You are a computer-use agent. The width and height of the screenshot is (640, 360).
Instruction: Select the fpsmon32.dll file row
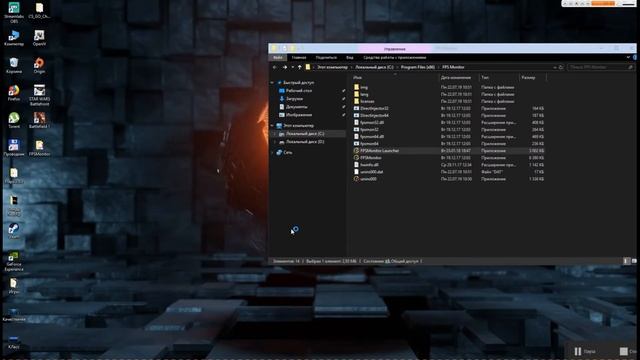pos(449,122)
